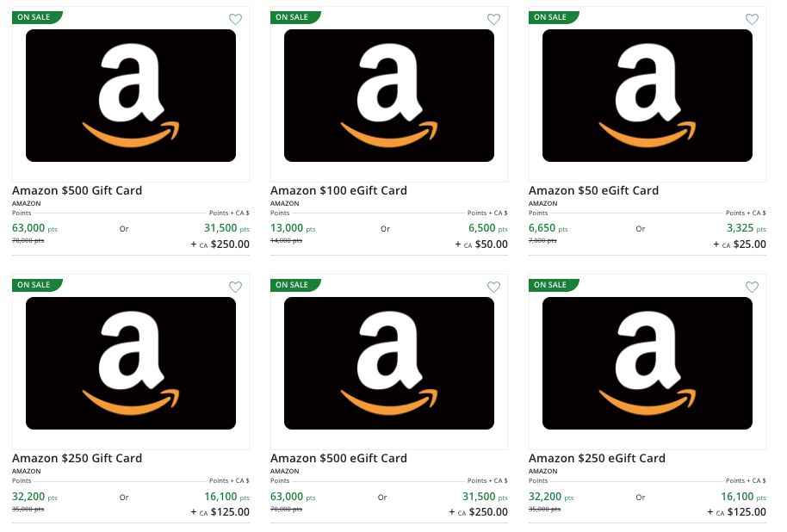Image resolution: width=787 pixels, height=532 pixels.
Task: Open the "Amazon $250 eGift Card" title link
Action: click(597, 458)
